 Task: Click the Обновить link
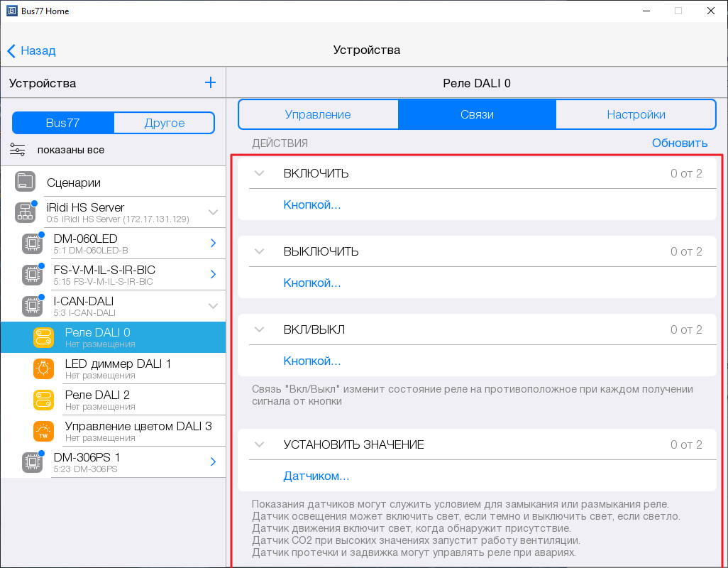(x=679, y=143)
